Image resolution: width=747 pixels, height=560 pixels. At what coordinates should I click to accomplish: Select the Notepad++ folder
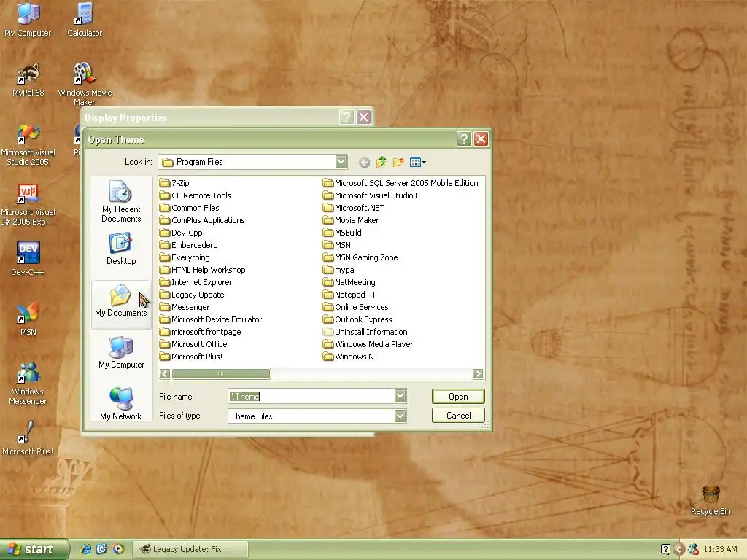pyautogui.click(x=350, y=295)
